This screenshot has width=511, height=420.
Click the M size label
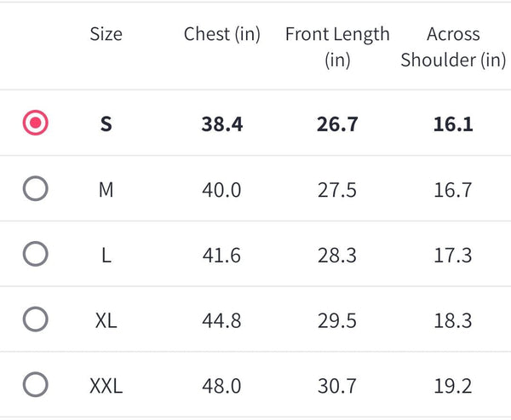pyautogui.click(x=106, y=190)
